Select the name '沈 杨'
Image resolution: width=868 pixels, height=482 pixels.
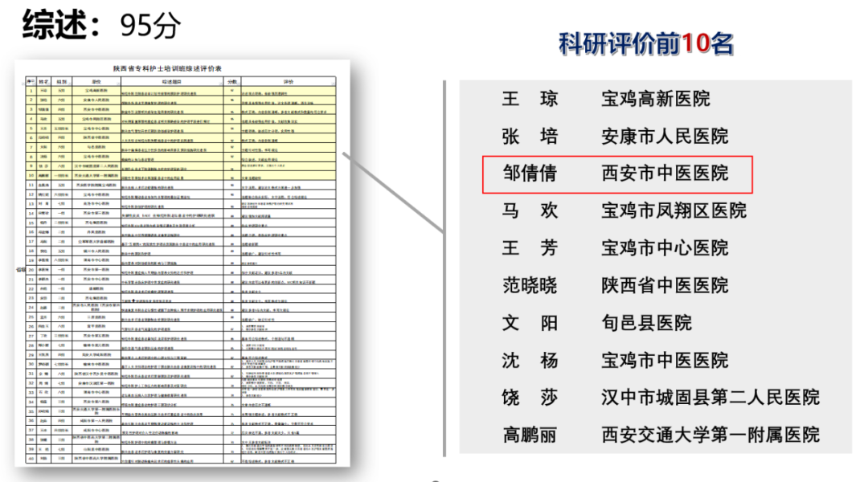(x=530, y=360)
